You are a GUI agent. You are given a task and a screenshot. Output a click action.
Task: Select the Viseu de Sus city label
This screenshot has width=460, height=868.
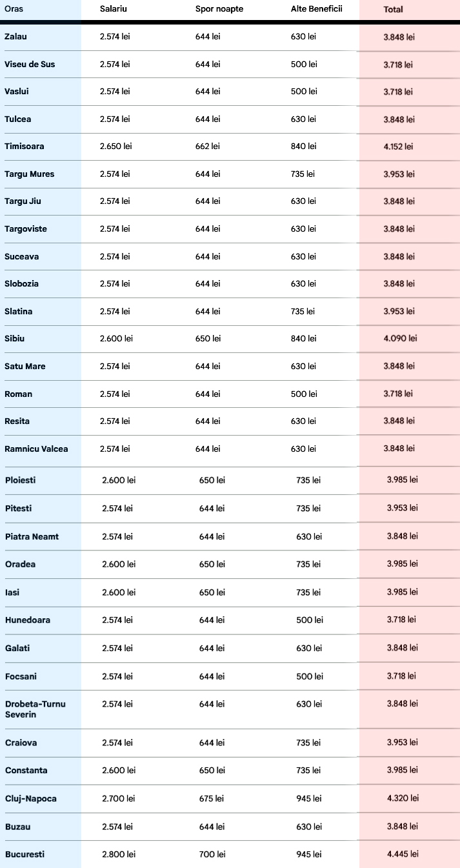[x=30, y=65]
